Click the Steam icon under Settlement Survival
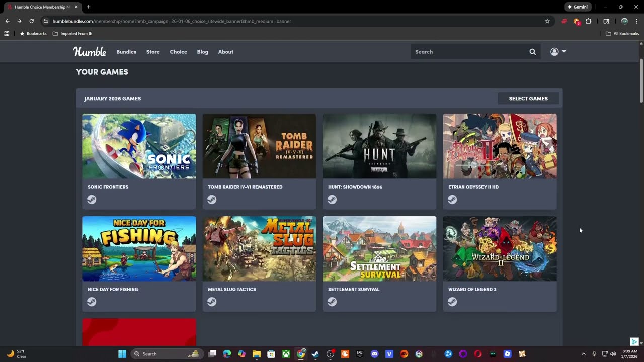Image resolution: width=644 pixels, height=362 pixels. pos(332,302)
